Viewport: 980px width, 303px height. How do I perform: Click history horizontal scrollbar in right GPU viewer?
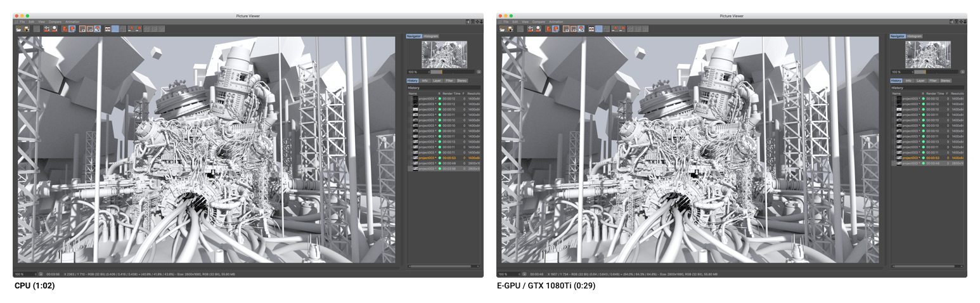(x=928, y=266)
